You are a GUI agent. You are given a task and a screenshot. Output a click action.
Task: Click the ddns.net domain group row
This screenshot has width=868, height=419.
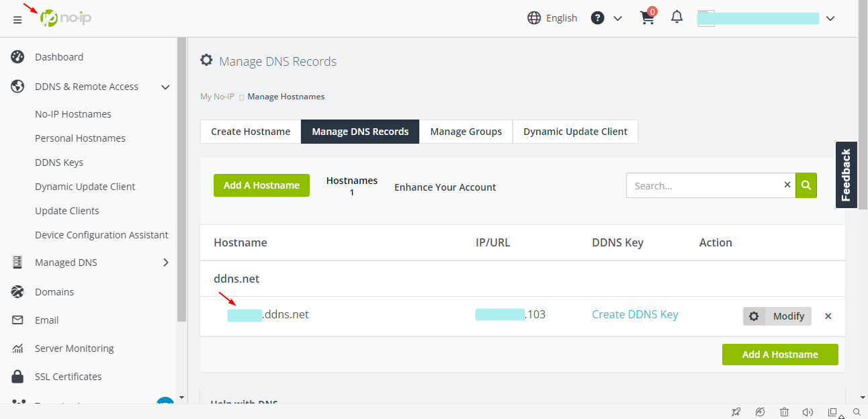click(522, 279)
